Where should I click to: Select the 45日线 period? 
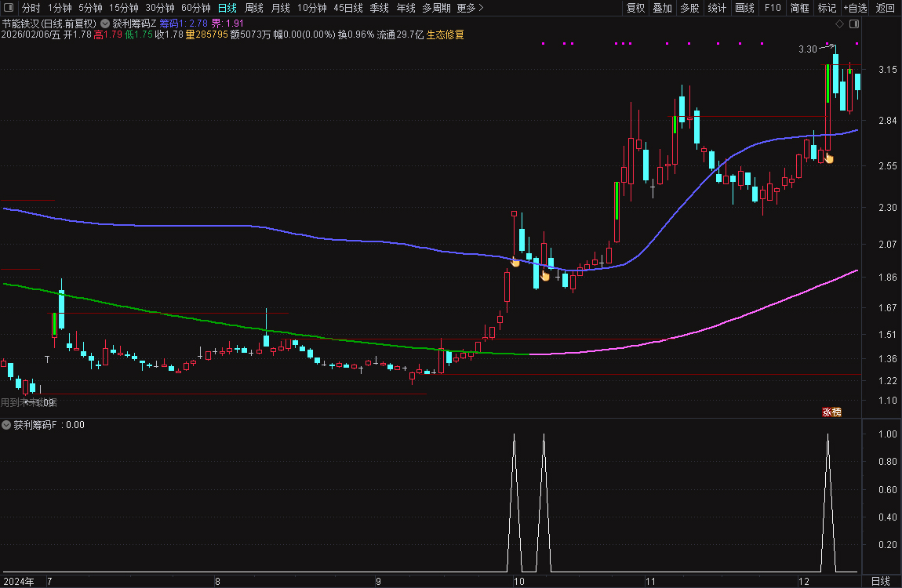pyautogui.click(x=348, y=8)
